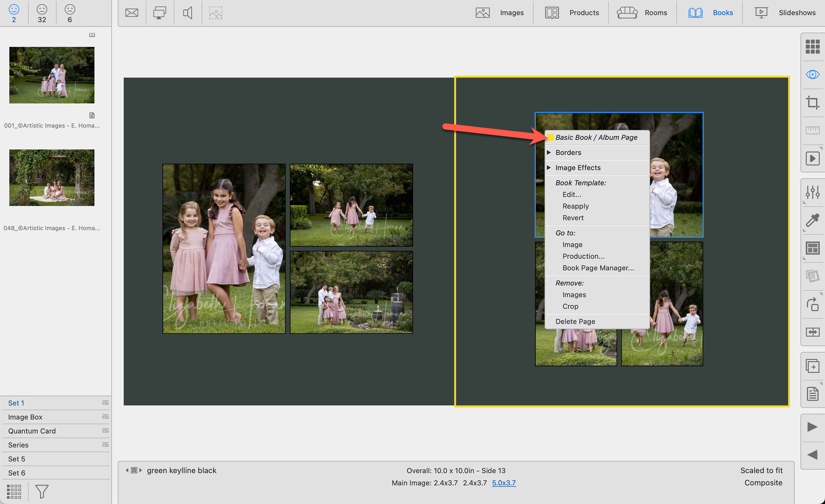The height and width of the screenshot is (504, 825).
Task: Expand the Borders submenu
Action: [568, 153]
